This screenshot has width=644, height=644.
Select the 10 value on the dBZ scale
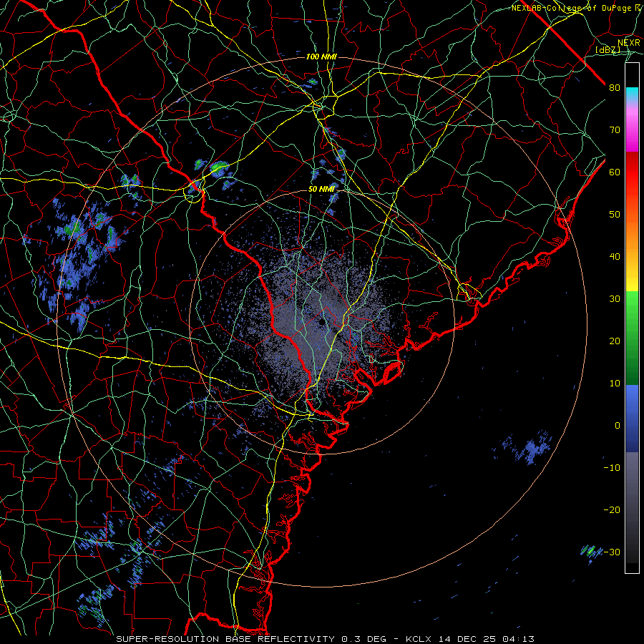coord(615,384)
